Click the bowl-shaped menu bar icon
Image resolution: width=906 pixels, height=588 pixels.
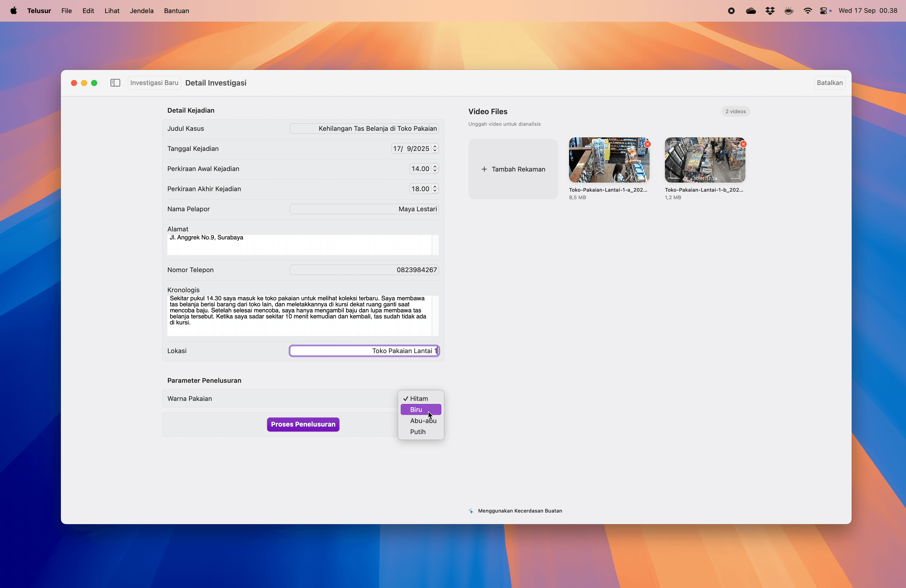point(789,11)
